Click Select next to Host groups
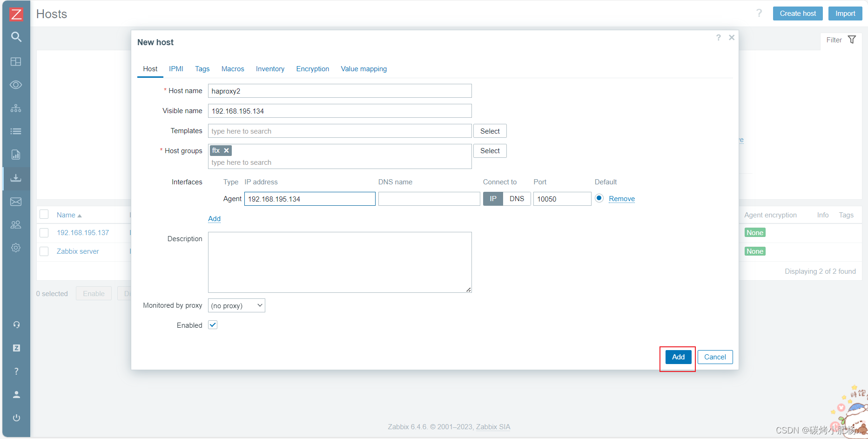This screenshot has height=439, width=868. 490,151
